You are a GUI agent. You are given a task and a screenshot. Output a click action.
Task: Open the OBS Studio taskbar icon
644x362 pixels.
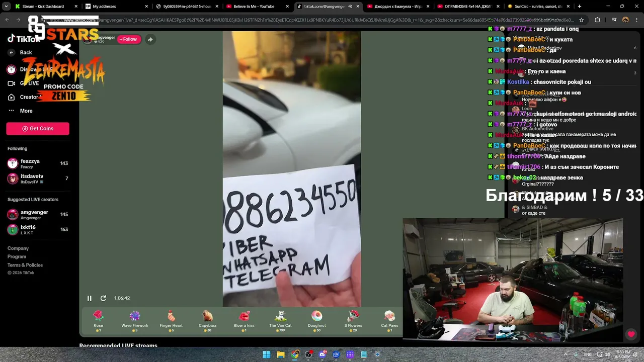tap(308, 354)
